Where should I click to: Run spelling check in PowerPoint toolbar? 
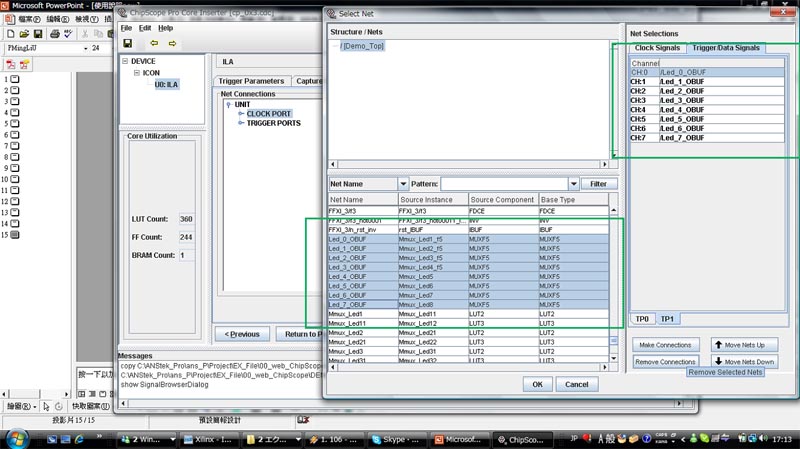(x=68, y=34)
